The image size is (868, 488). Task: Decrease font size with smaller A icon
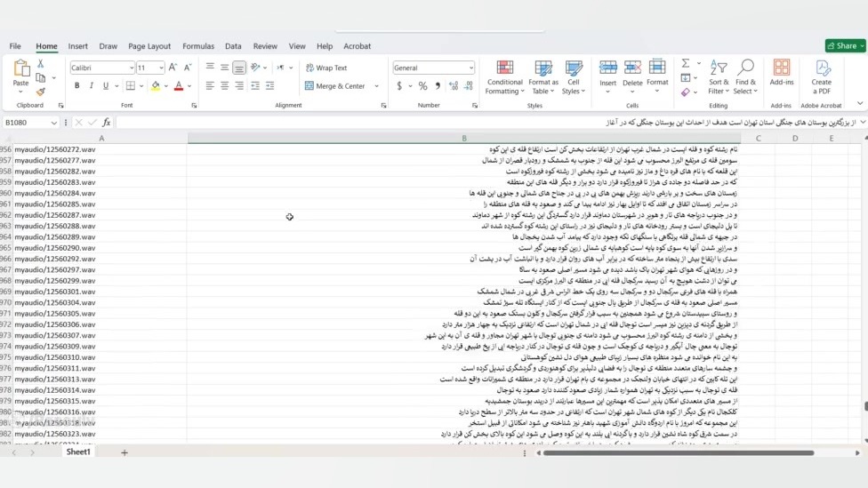(188, 68)
